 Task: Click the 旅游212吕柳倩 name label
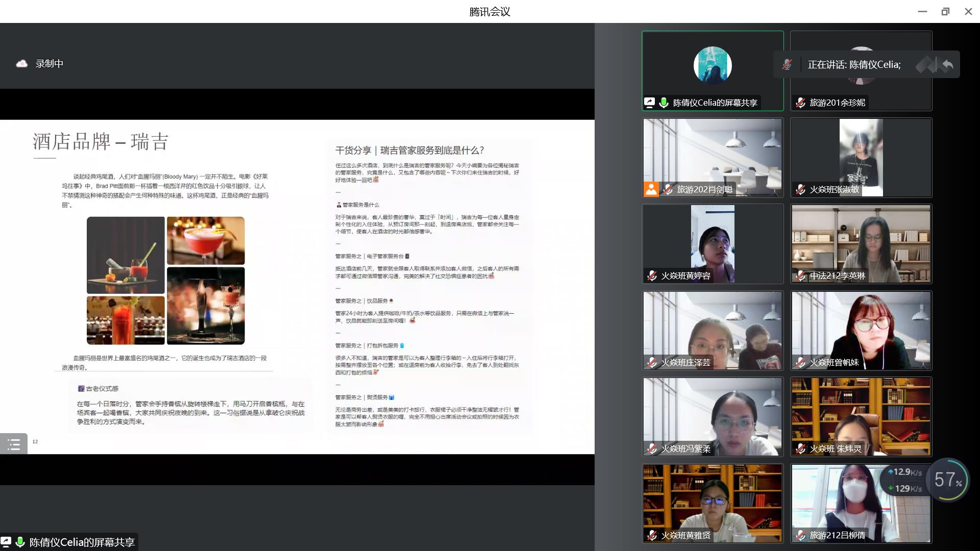pos(838,536)
